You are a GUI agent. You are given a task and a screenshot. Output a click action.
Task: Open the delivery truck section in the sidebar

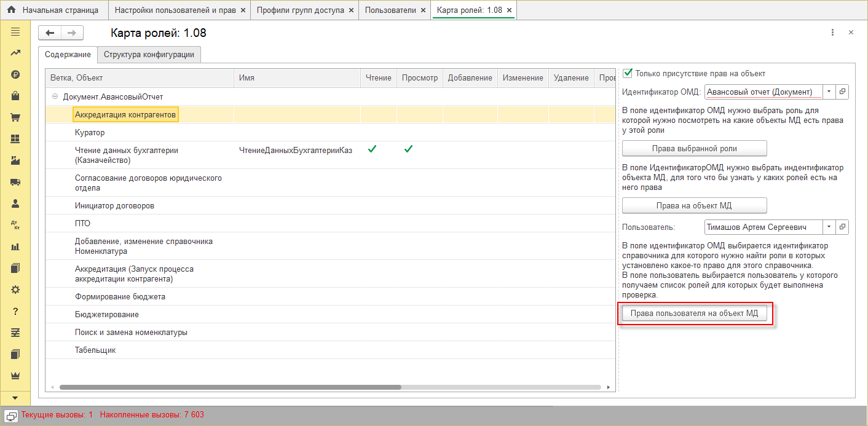click(15, 183)
